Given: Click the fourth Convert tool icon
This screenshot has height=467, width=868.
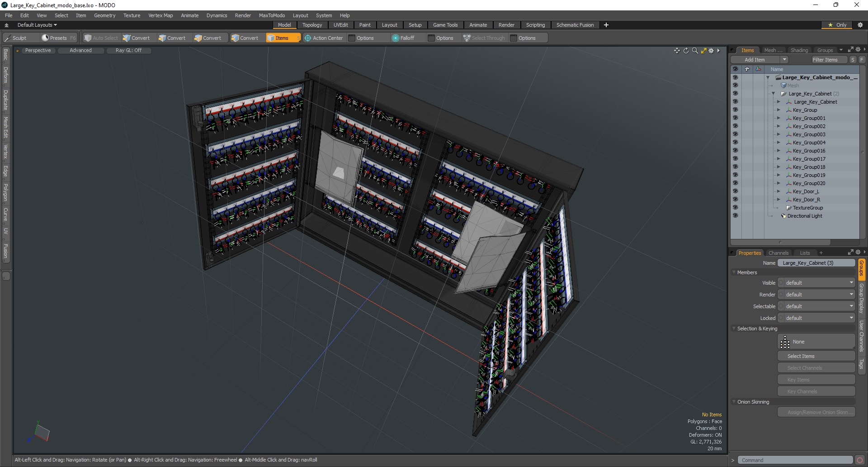Looking at the screenshot, I should pos(235,38).
